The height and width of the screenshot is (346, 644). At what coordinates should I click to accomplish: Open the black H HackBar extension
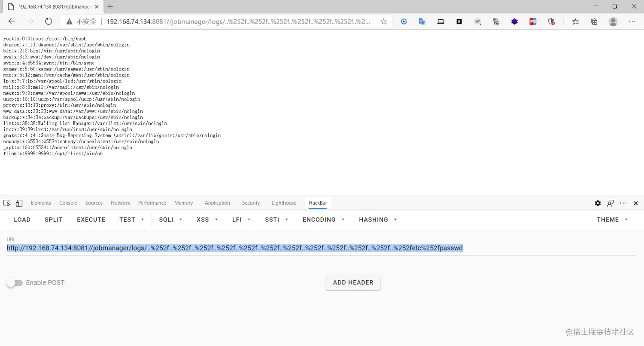pyautogui.click(x=459, y=21)
